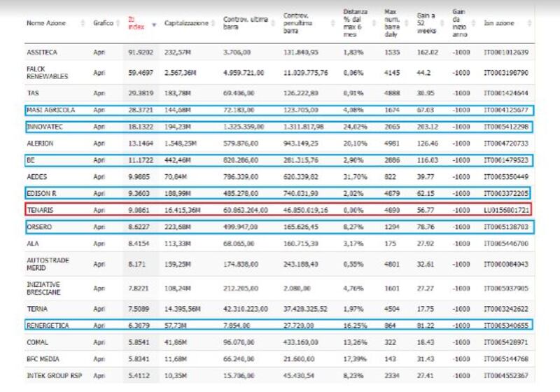Select the ASSITECA stock name
560x392 pixels.
click(x=42, y=52)
